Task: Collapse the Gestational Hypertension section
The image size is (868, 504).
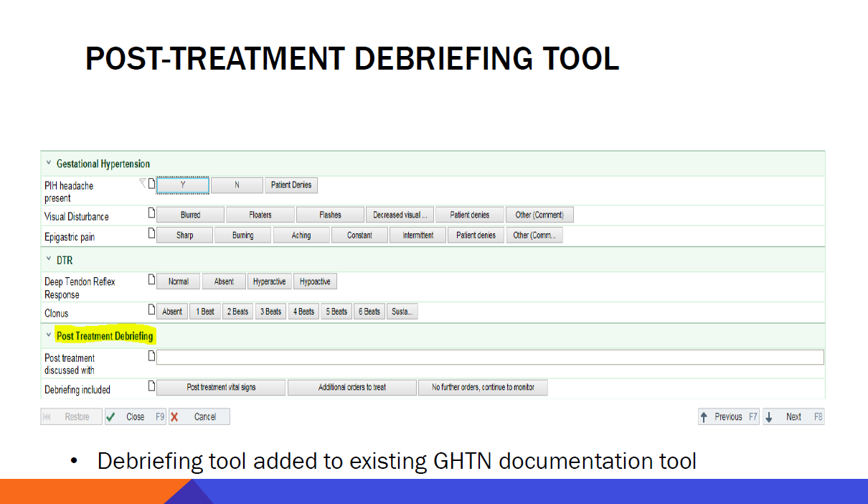Action: pos(49,164)
